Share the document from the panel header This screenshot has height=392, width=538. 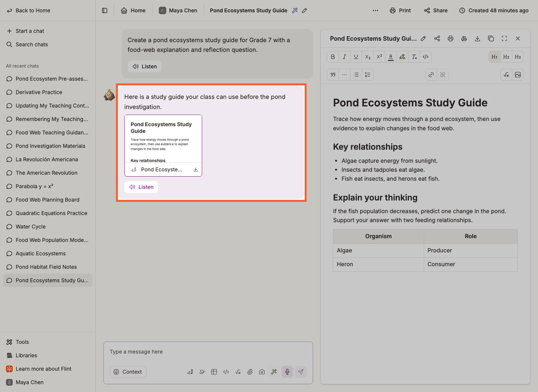tap(437, 38)
